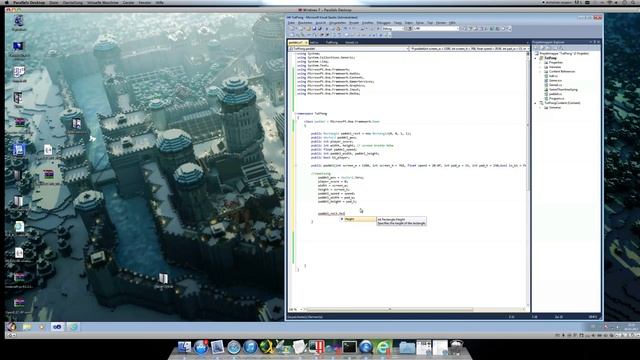Open folder icon on Windows desktop wallpaper
The image size is (640, 360).
(x=163, y=280)
